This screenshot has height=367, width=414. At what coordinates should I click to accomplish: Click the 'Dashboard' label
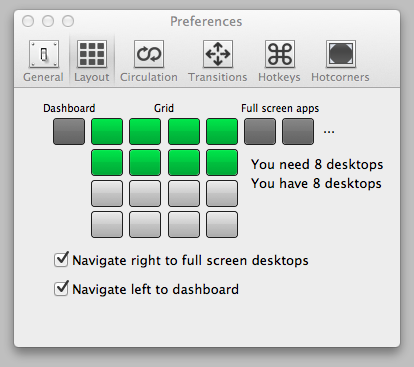(69, 108)
